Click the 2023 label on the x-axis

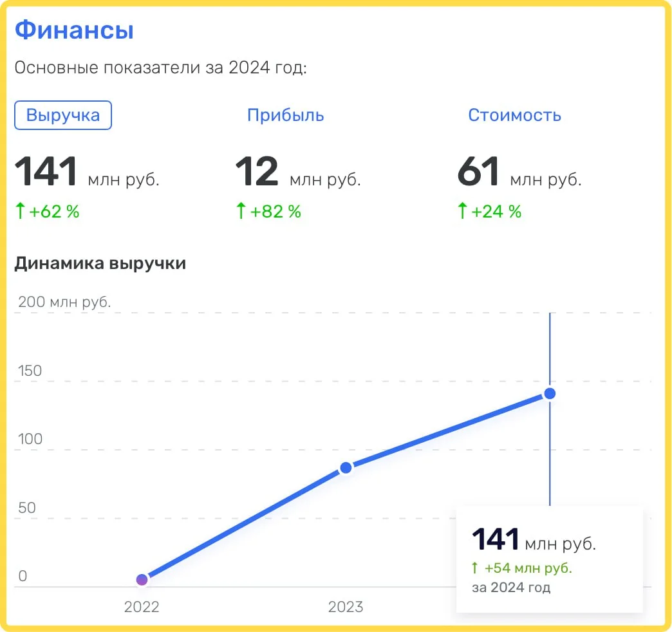click(x=346, y=607)
